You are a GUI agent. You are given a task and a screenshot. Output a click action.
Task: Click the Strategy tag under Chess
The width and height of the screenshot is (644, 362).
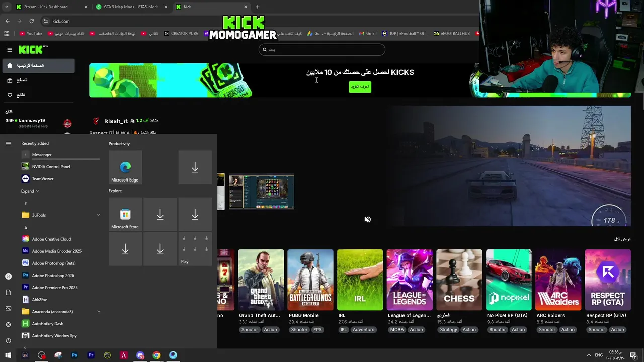448,330
